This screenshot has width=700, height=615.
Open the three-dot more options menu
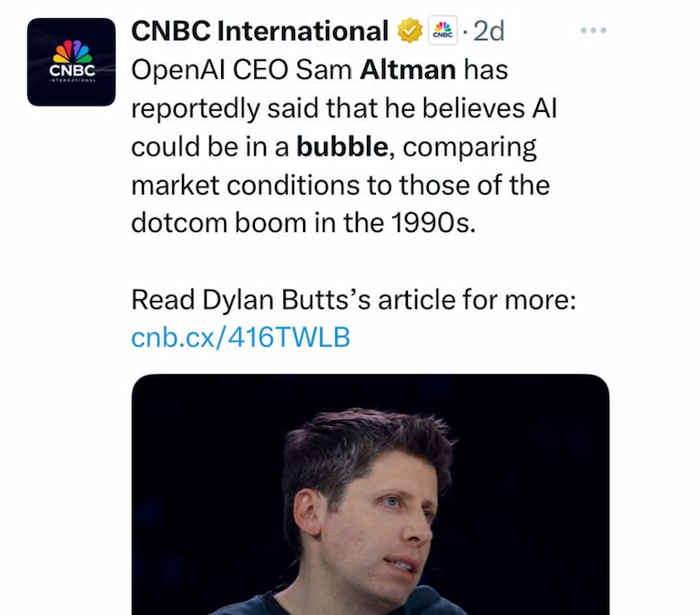[x=593, y=31]
